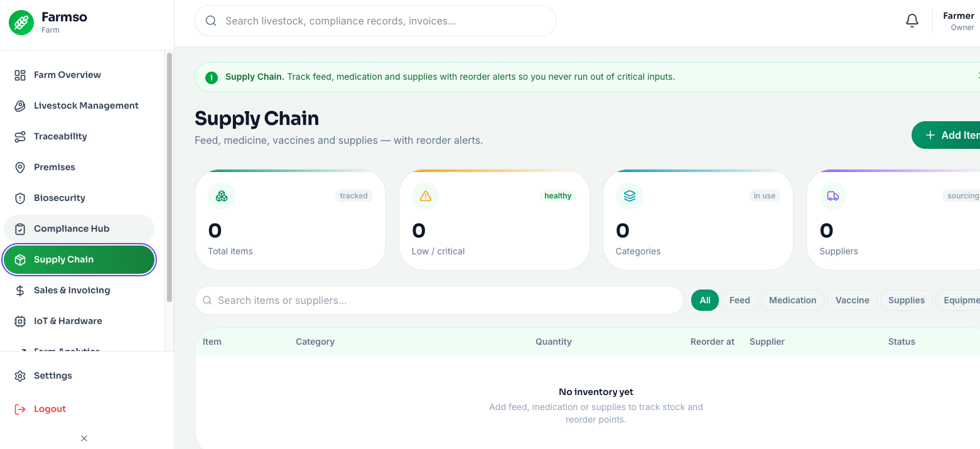Click the Traceability route icon in sidebar
Screen dimensions: 980x449
pyautogui.click(x=20, y=136)
